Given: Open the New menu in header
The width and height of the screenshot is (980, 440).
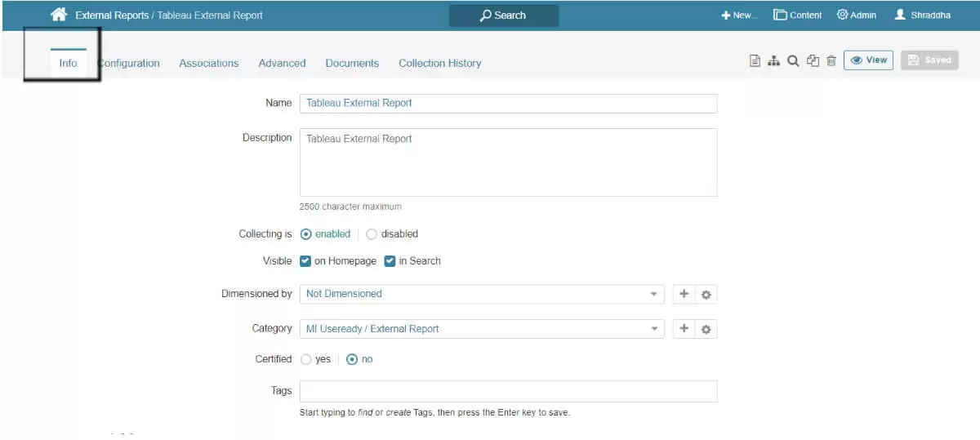Looking at the screenshot, I should [x=739, y=15].
